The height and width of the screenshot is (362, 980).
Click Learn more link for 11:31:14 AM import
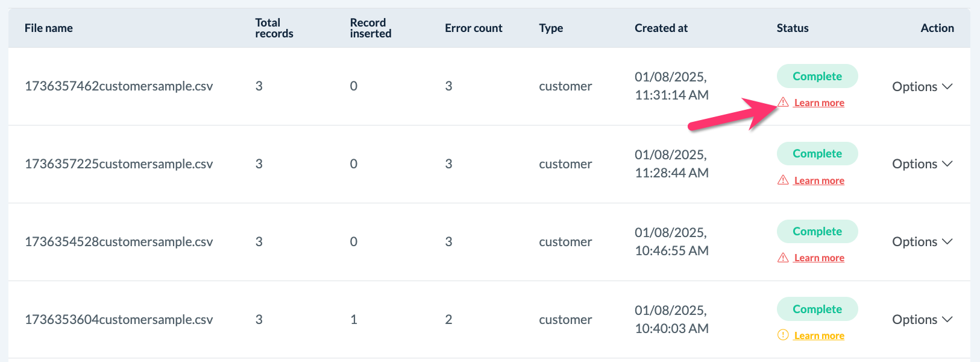(x=819, y=103)
